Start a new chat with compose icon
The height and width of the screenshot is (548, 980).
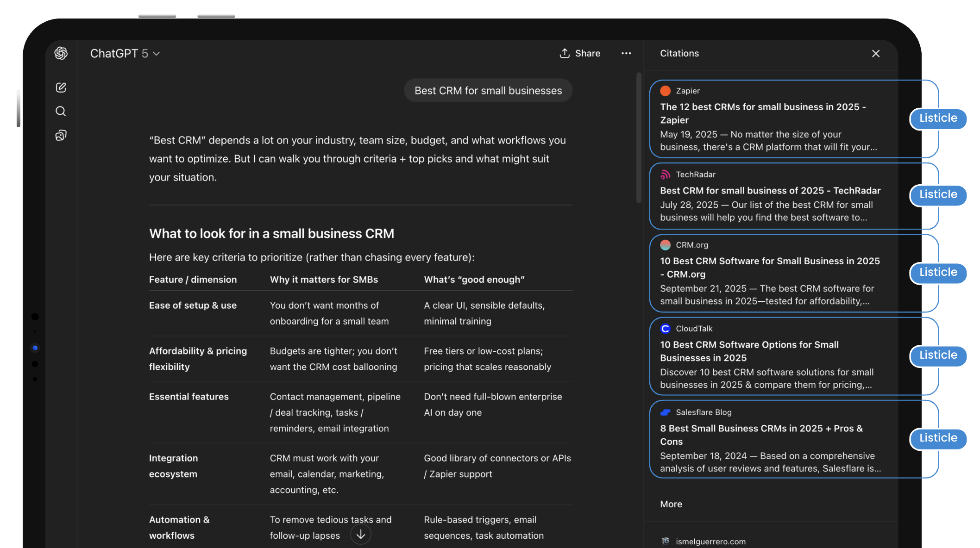pos(61,87)
